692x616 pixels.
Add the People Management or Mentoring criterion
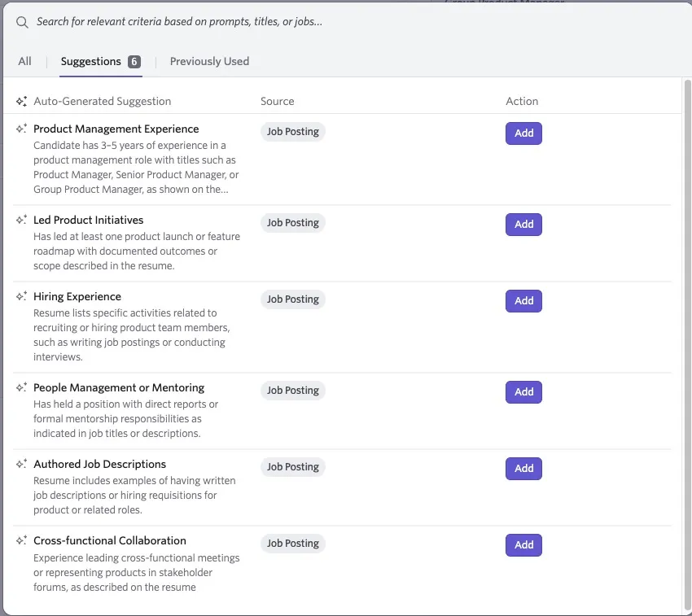pyautogui.click(x=523, y=392)
